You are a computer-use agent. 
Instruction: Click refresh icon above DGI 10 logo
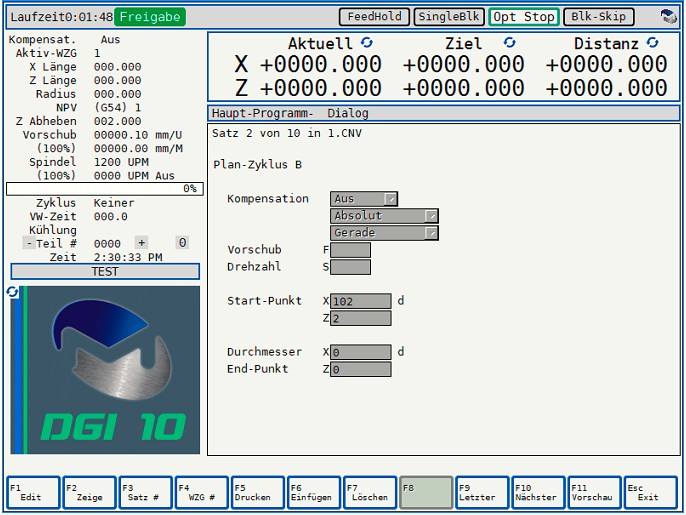[12, 292]
